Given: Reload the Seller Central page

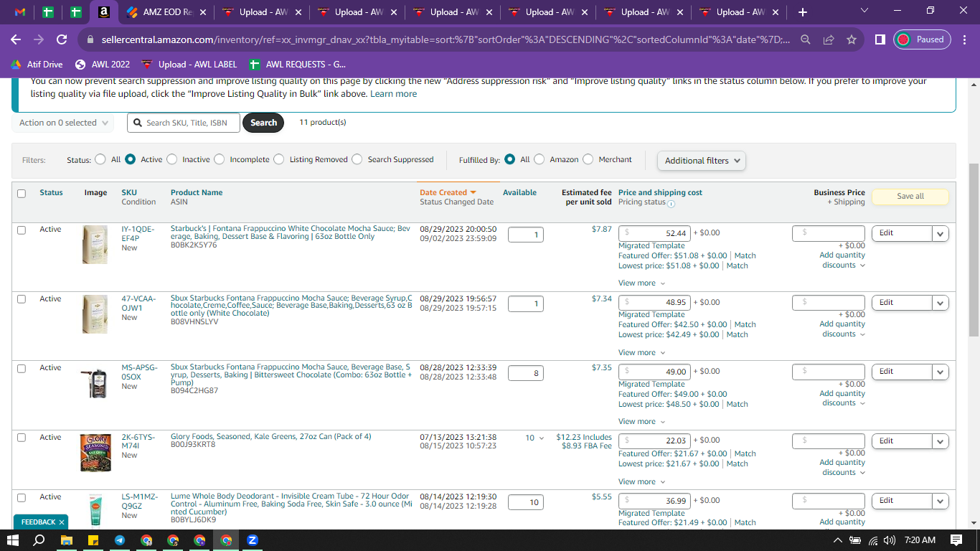Looking at the screenshot, I should pos(62,40).
